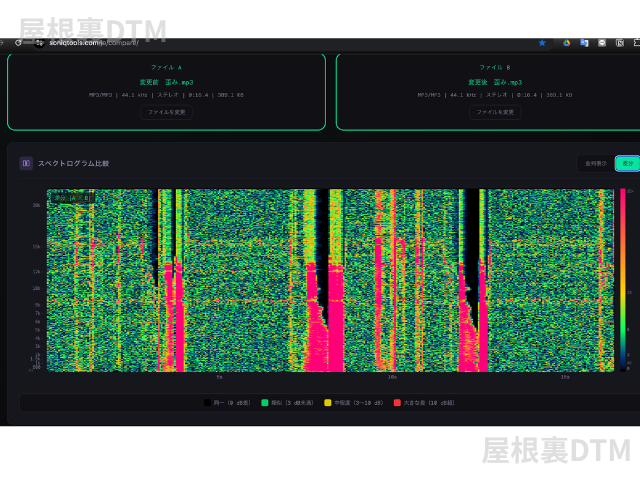This screenshot has height=480, width=640.
Task: Toggle the blue bookmark star
Action: (x=542, y=43)
